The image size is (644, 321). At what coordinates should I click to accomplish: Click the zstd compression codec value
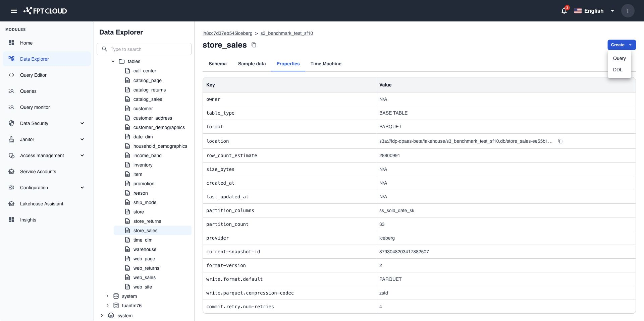click(384, 293)
